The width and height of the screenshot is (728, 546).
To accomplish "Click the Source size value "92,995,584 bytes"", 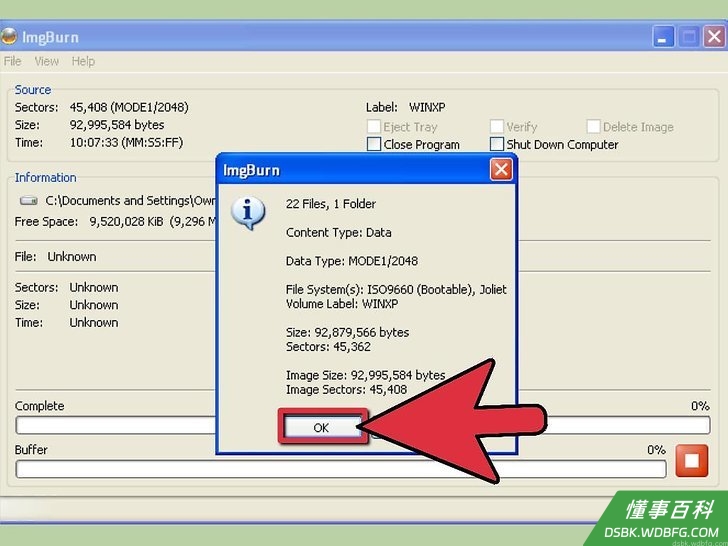I will click(117, 125).
